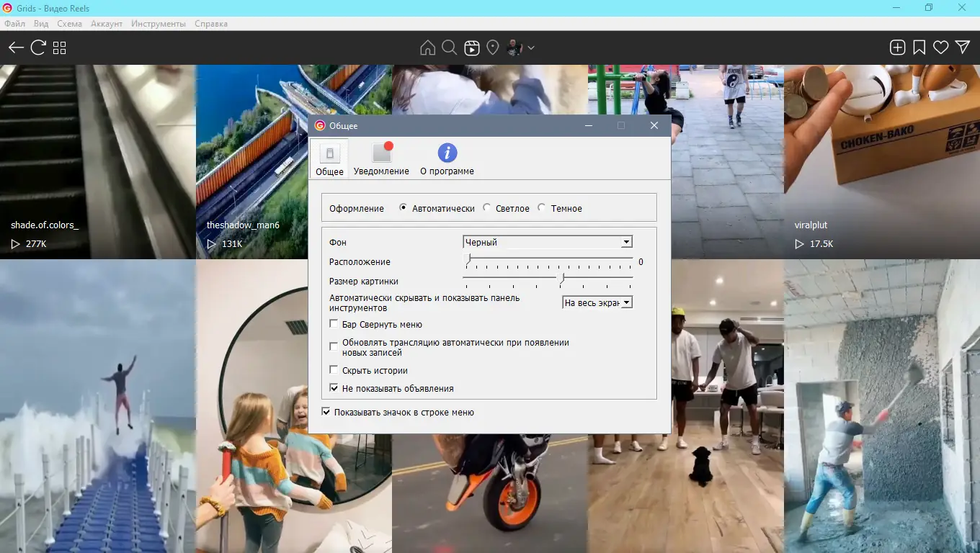Click the grid view icon near the back arrow
This screenshot has width=980, height=553.
[59, 48]
